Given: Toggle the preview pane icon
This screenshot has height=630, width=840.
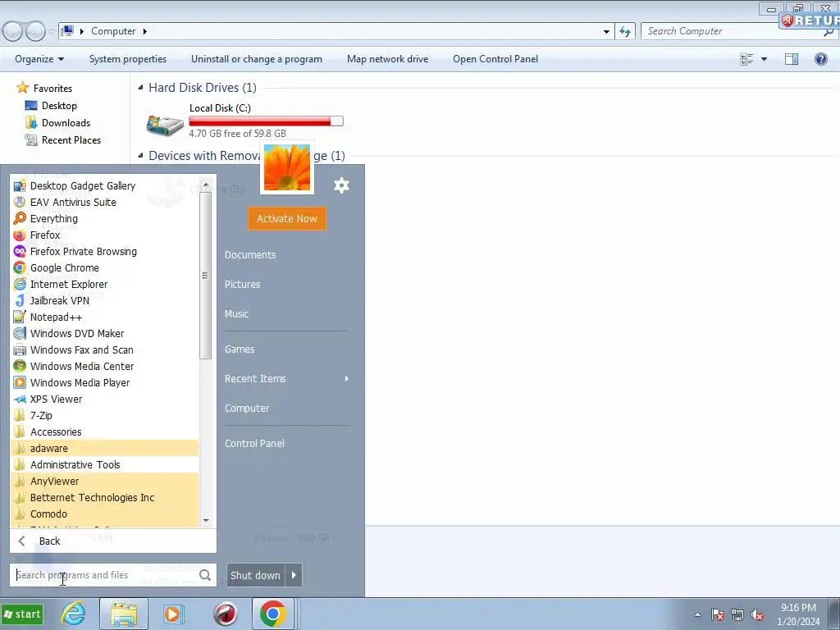Looking at the screenshot, I should pos(792,59).
